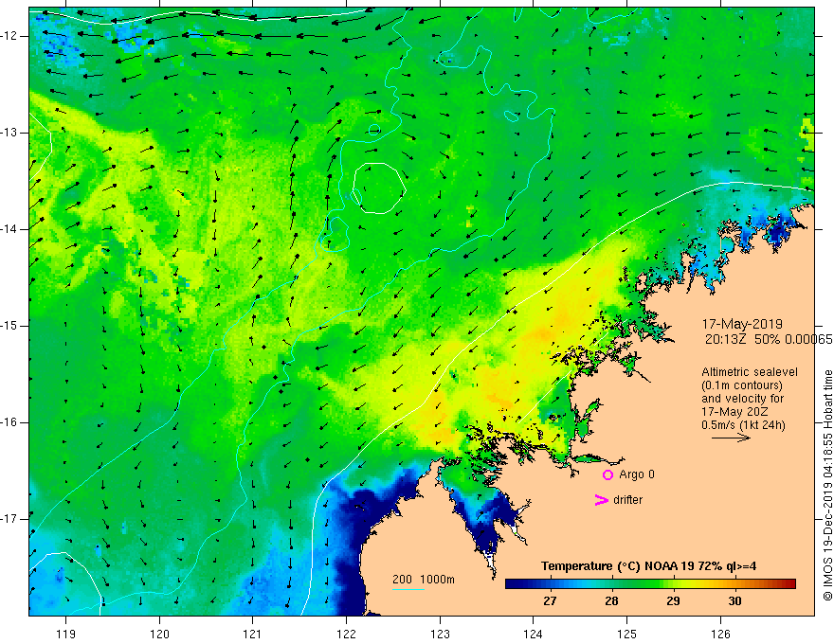This screenshot has height=644, width=834.
Task: Click the magenta drifter arrow symbol
Action: (x=601, y=499)
